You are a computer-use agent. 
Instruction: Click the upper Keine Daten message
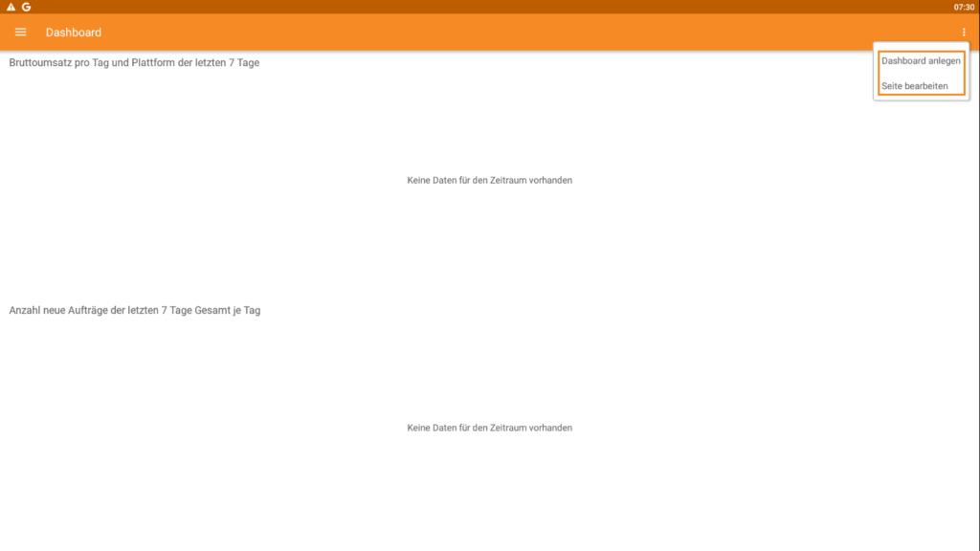489,180
